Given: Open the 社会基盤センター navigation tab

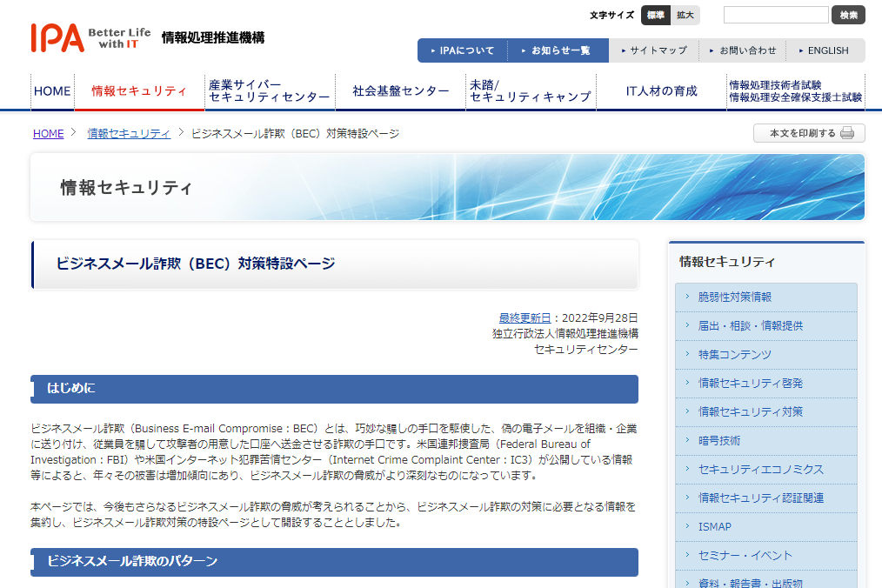Looking at the screenshot, I should click(x=400, y=90).
